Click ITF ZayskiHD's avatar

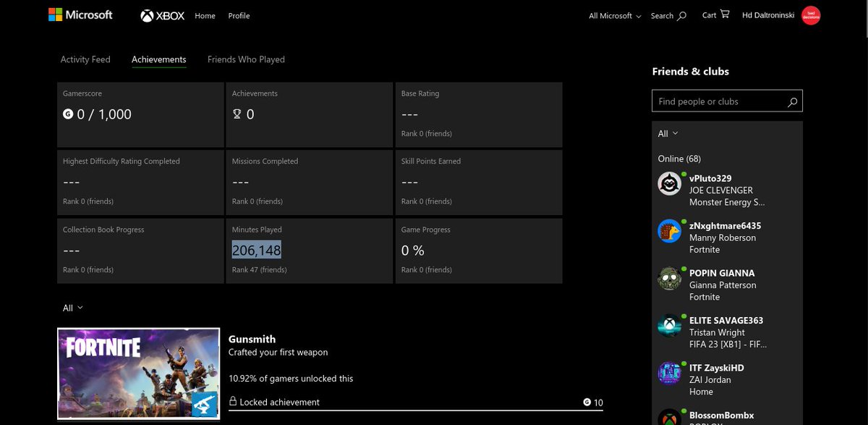[669, 374]
